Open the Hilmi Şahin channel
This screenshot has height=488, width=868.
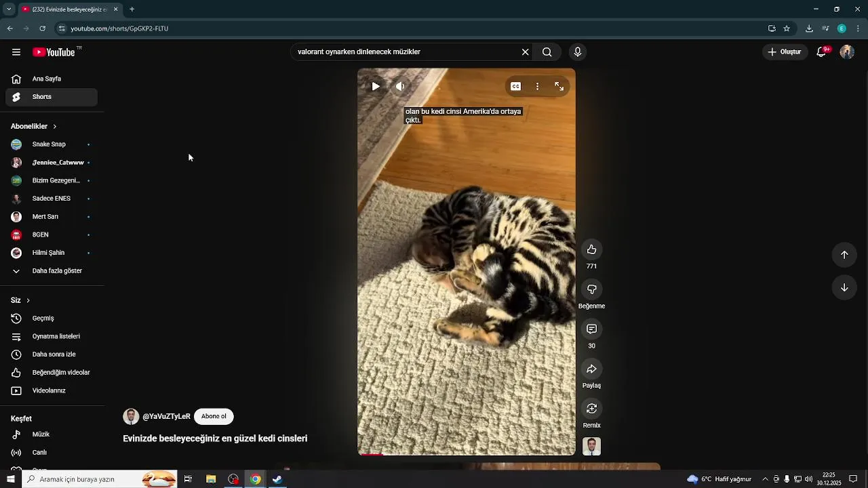pos(52,253)
